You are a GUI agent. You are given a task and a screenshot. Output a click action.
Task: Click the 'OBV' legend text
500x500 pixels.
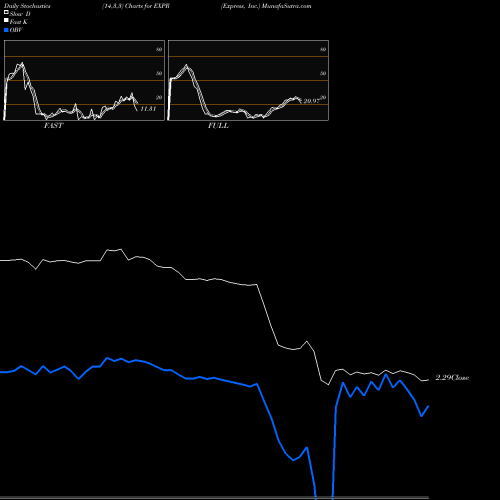pyautogui.click(x=16, y=30)
